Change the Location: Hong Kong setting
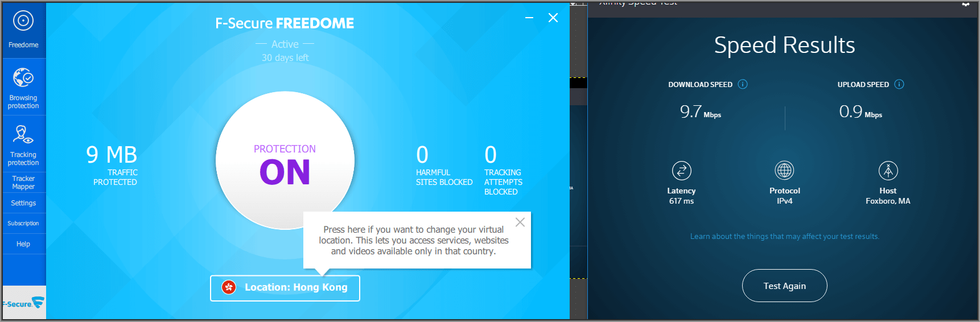 click(285, 288)
